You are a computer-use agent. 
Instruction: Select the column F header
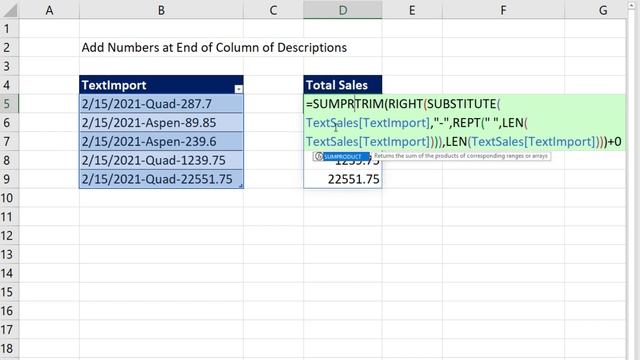(x=503, y=10)
